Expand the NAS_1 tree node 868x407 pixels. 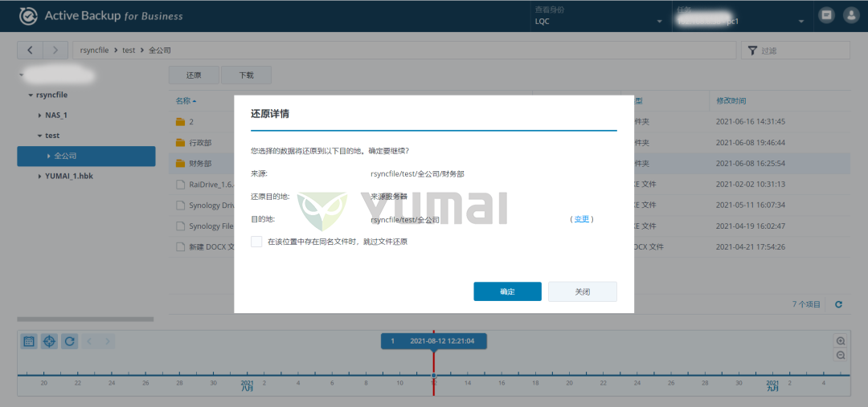40,116
